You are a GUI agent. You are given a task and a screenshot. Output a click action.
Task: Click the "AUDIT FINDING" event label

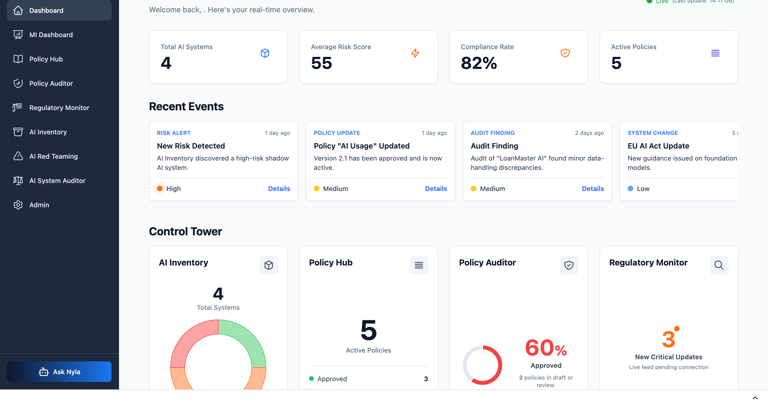(x=493, y=133)
